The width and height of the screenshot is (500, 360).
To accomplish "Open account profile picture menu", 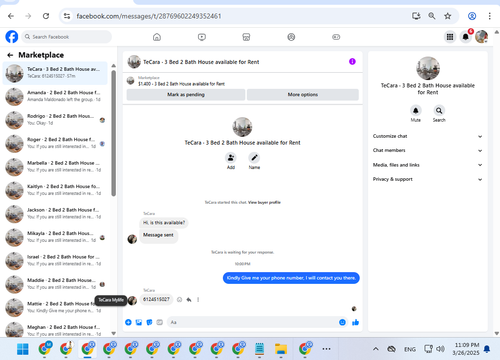I will pyautogui.click(x=481, y=37).
